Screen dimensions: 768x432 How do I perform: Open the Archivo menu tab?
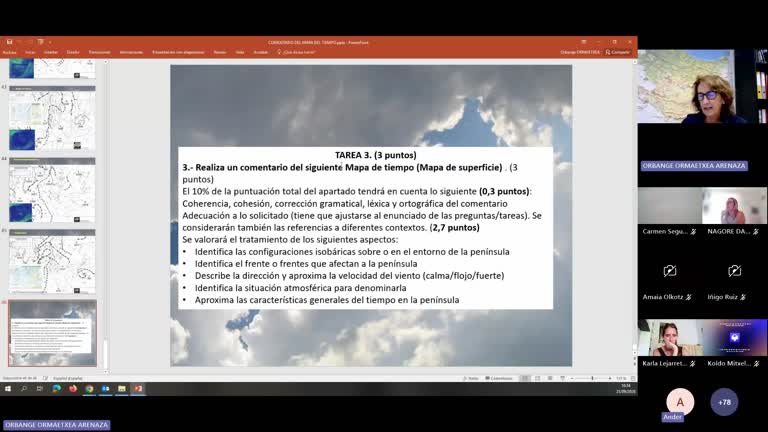click(9, 52)
